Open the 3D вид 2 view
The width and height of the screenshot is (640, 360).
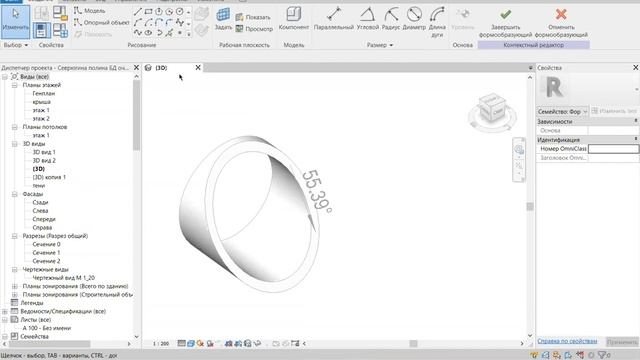44,161
